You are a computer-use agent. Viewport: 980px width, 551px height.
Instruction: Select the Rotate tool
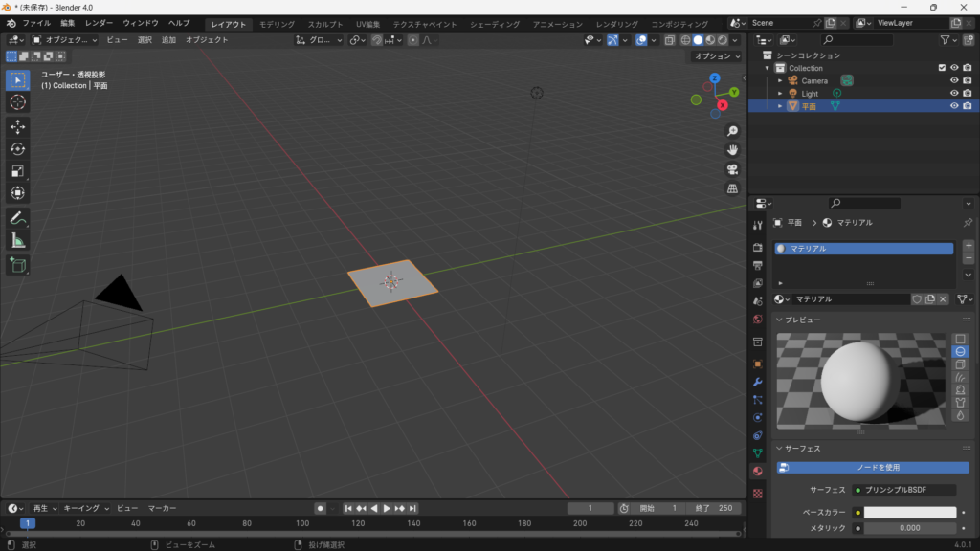18,148
